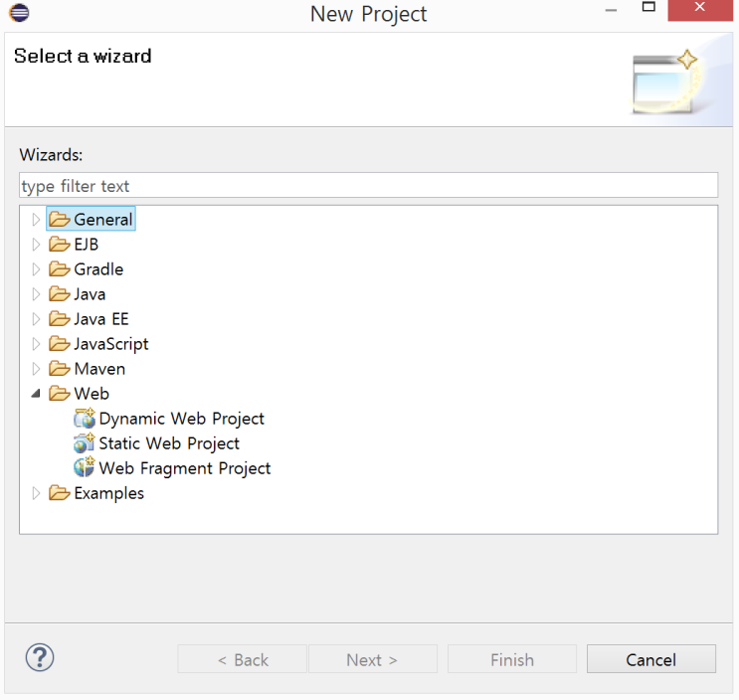Click the Finish button

512,659
